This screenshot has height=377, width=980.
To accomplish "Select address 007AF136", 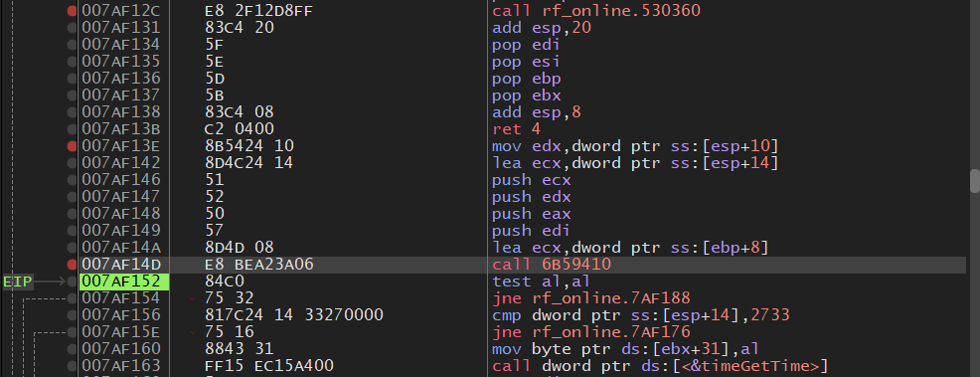I will [x=121, y=79].
